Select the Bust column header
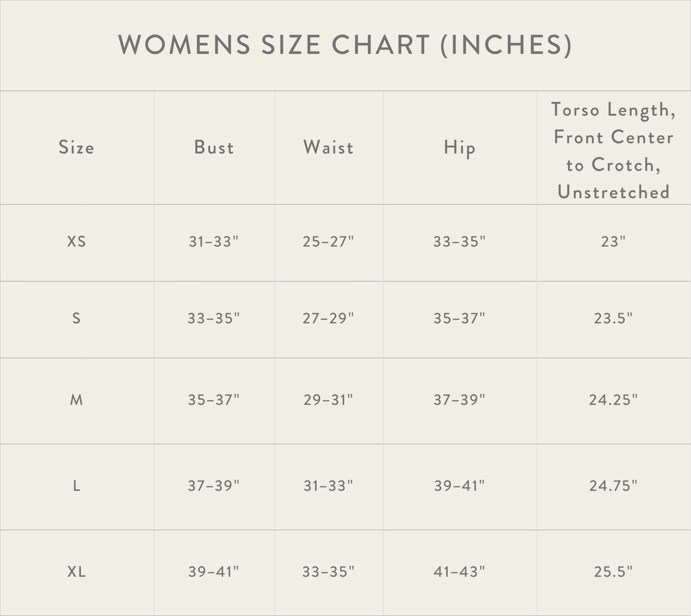691x616 pixels. tap(214, 147)
